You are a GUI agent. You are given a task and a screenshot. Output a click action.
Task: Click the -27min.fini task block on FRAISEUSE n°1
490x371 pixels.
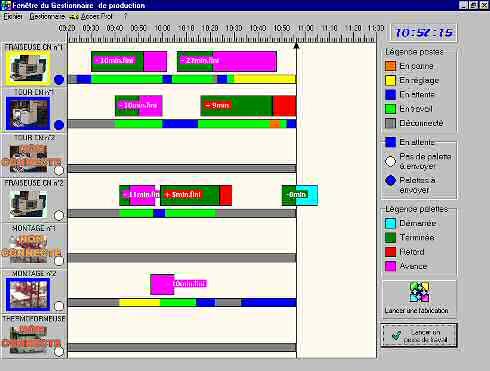(227, 61)
